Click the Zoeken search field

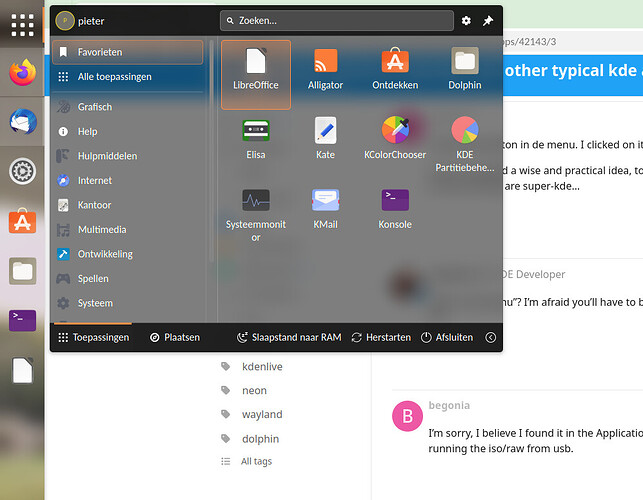pyautogui.click(x=337, y=21)
